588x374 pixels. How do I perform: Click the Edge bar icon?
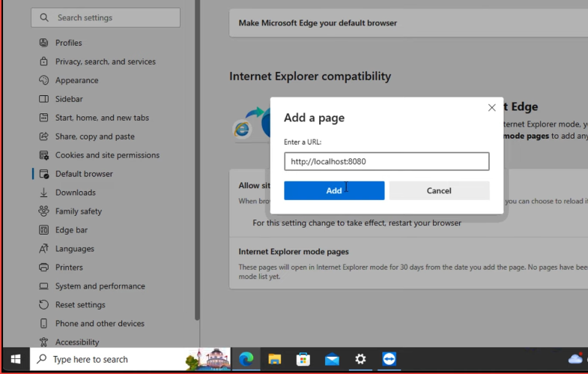coord(44,230)
